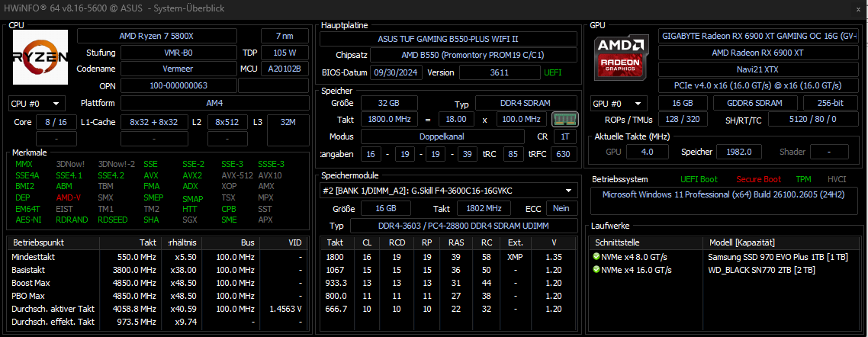Click the 7 nm process field
This screenshot has height=337, width=868.
[285, 36]
